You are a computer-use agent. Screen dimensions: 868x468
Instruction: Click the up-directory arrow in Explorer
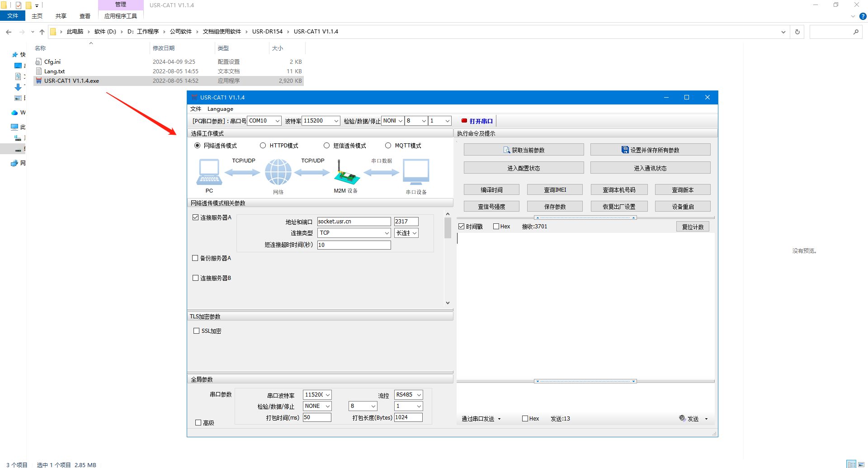coord(42,32)
